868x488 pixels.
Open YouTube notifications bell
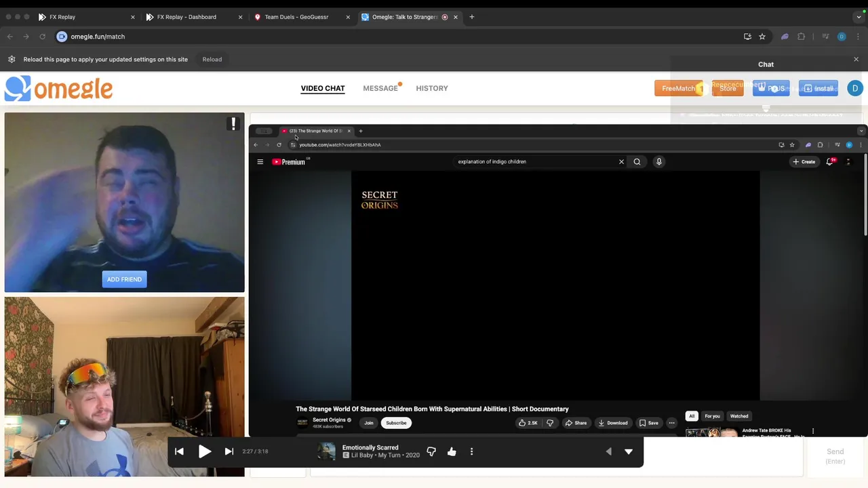(831, 161)
